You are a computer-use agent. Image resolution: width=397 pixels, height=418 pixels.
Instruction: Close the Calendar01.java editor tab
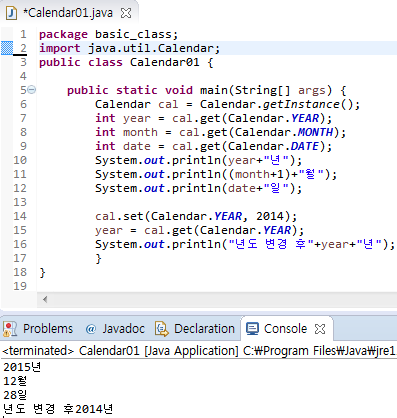coord(126,13)
